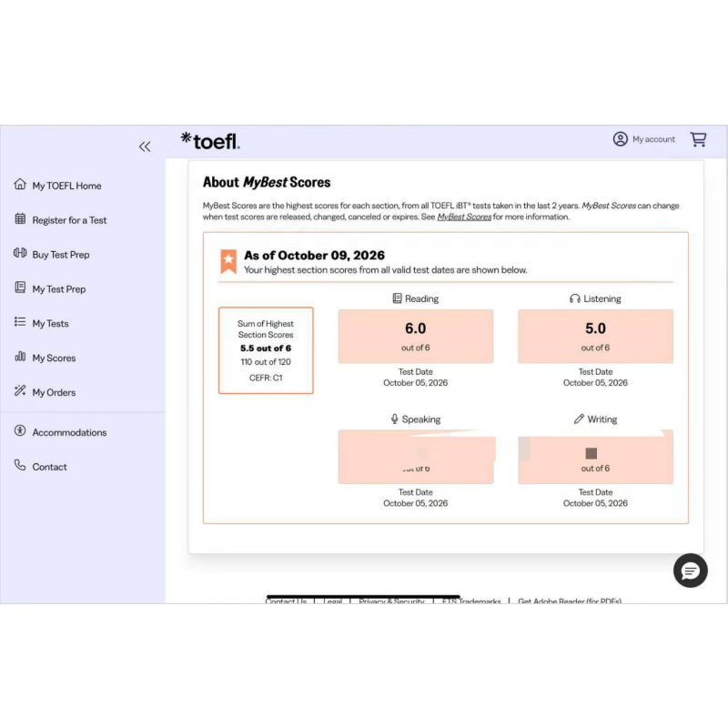The image size is (728, 728).
Task: Open the shopping cart icon
Action: point(698,139)
